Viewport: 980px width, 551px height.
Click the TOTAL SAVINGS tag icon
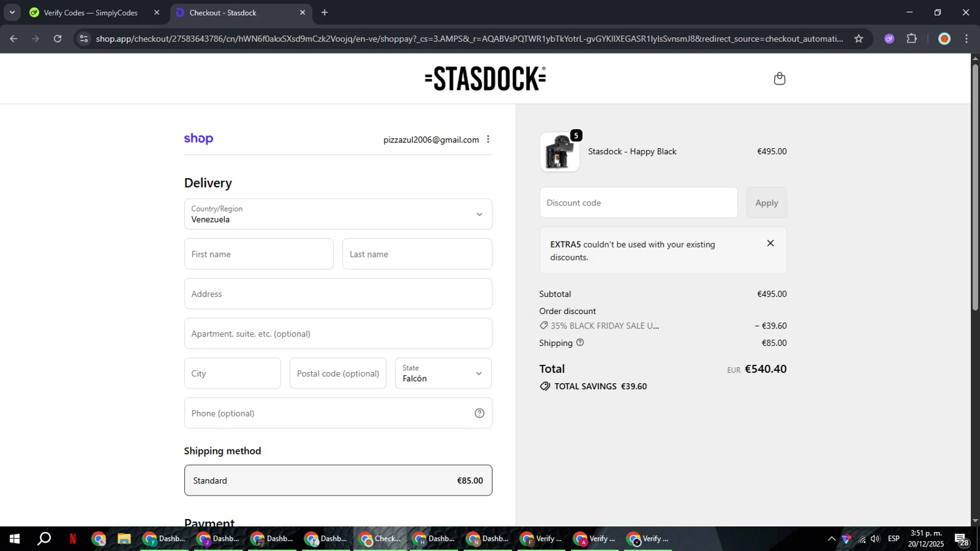[x=545, y=386]
